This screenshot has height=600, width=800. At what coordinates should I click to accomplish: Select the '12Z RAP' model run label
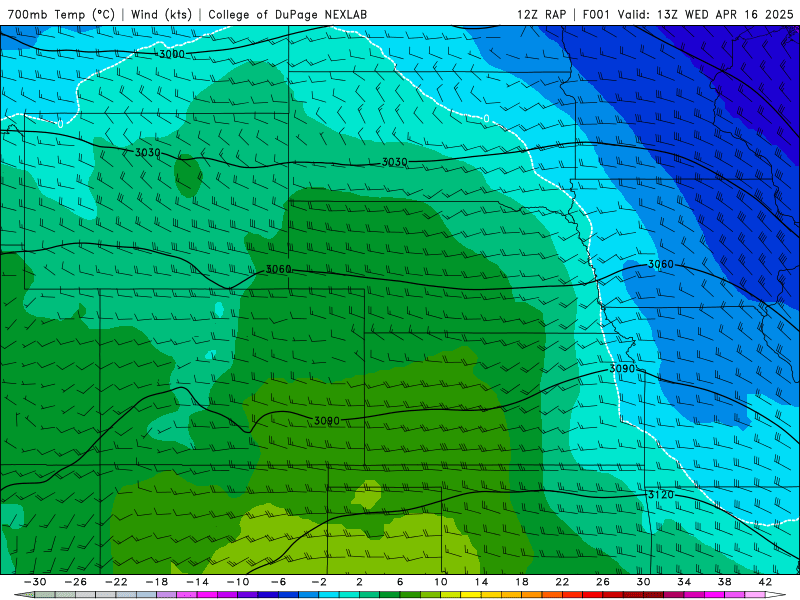pyautogui.click(x=541, y=14)
